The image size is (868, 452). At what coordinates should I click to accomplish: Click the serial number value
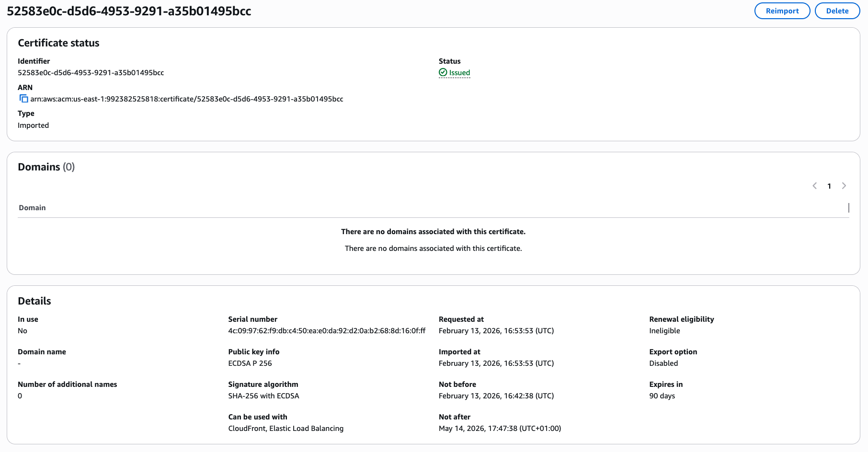tap(327, 331)
